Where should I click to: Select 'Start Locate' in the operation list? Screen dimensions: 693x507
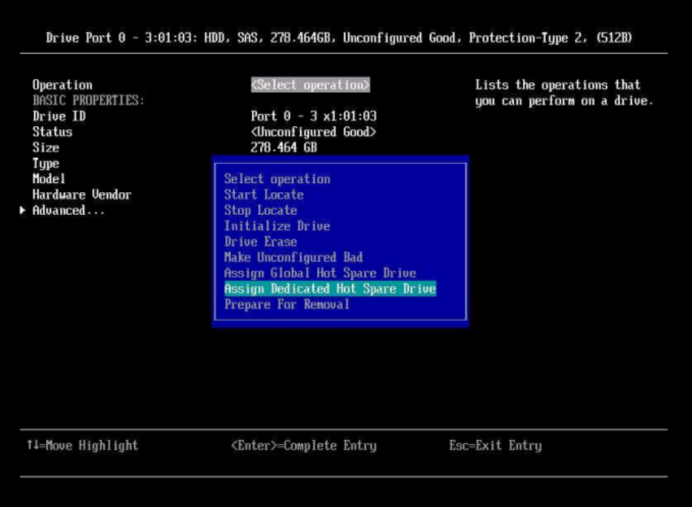tap(263, 195)
